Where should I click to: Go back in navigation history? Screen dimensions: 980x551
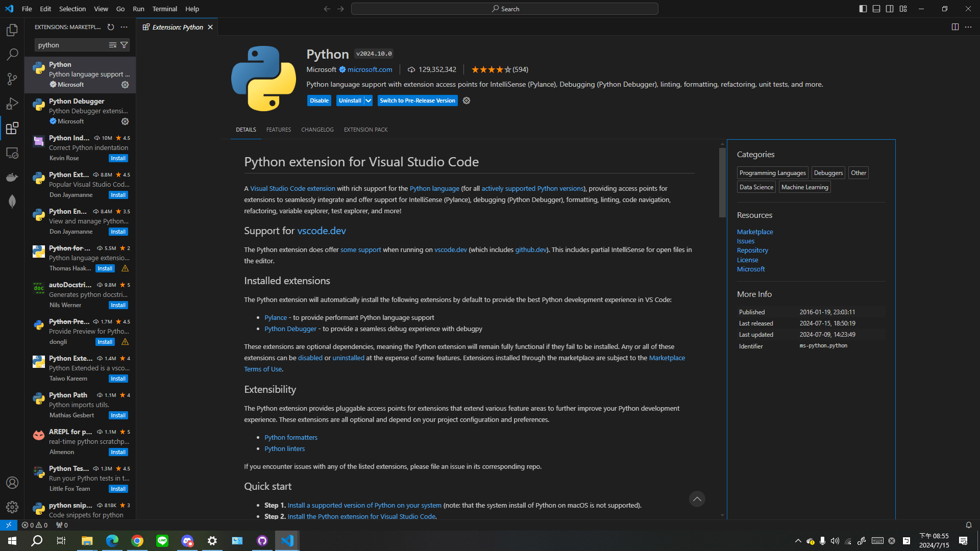click(327, 9)
